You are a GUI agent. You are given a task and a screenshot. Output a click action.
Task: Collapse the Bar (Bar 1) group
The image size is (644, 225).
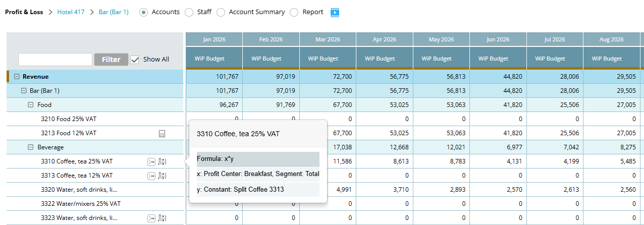point(24,91)
